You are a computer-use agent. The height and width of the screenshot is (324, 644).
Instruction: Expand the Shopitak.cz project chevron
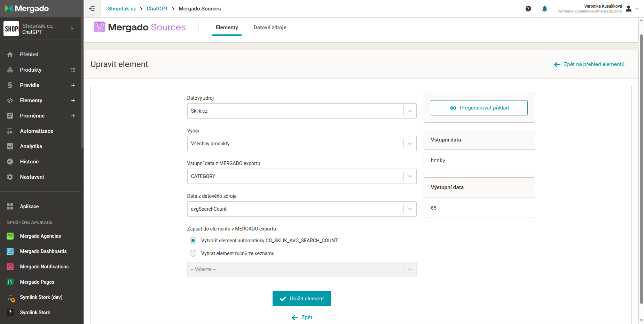pyautogui.click(x=72, y=29)
